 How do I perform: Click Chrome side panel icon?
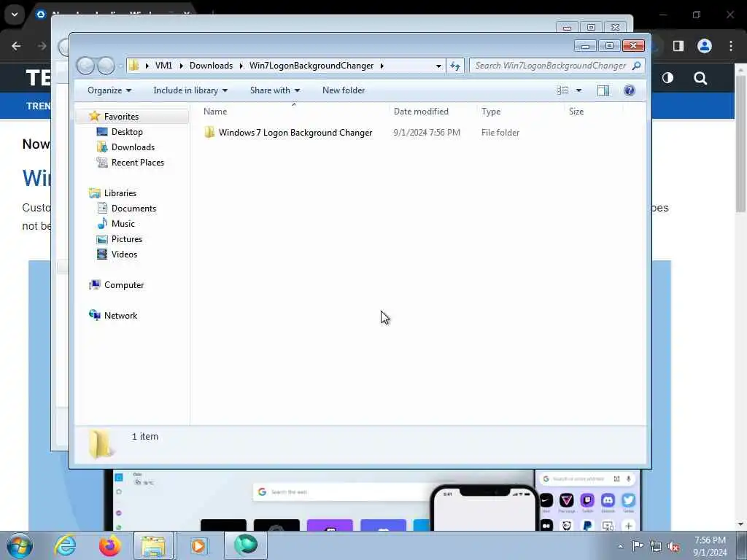678,46
